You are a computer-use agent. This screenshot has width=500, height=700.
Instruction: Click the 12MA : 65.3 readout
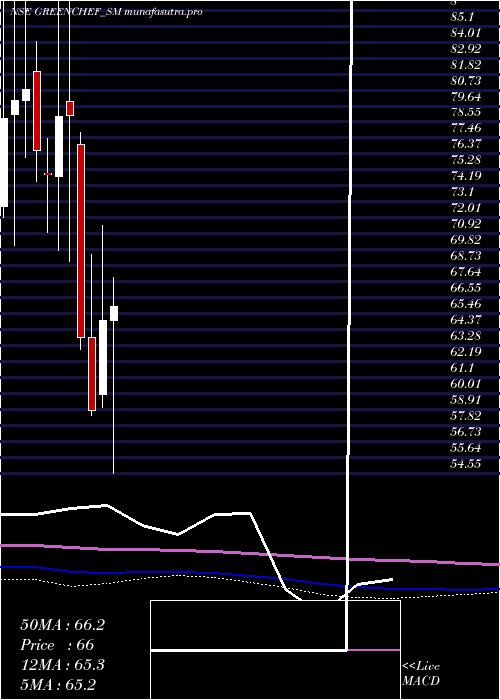click(x=62, y=665)
